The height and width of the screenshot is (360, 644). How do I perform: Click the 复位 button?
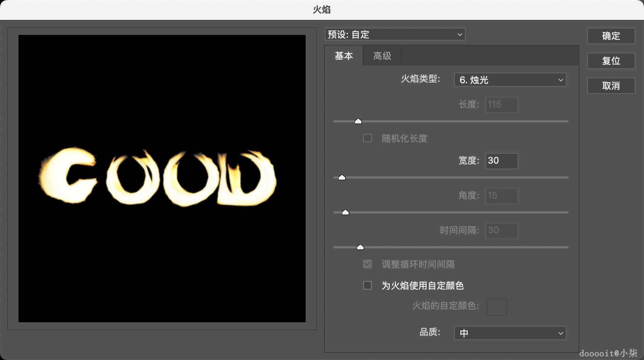point(611,61)
